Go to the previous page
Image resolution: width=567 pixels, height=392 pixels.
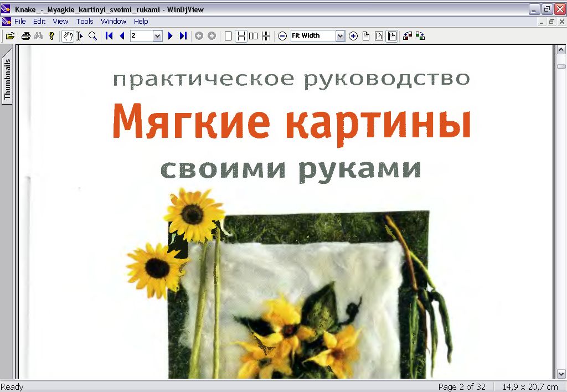(122, 36)
